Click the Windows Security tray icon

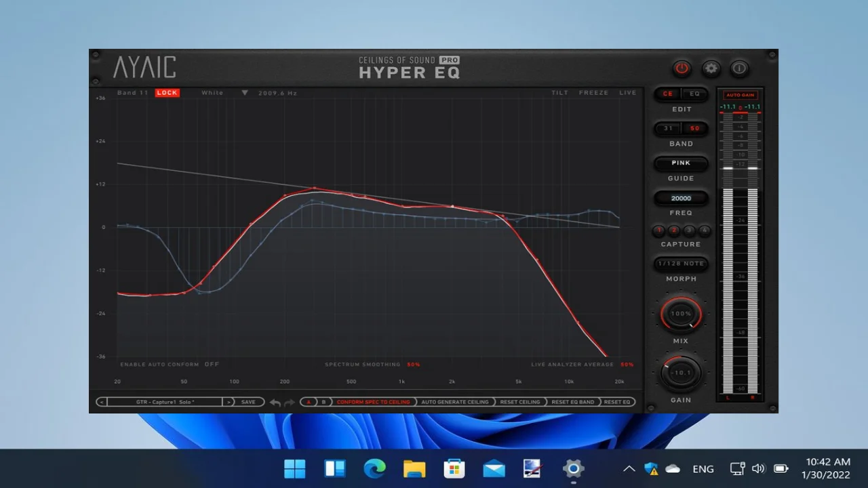[x=652, y=468]
